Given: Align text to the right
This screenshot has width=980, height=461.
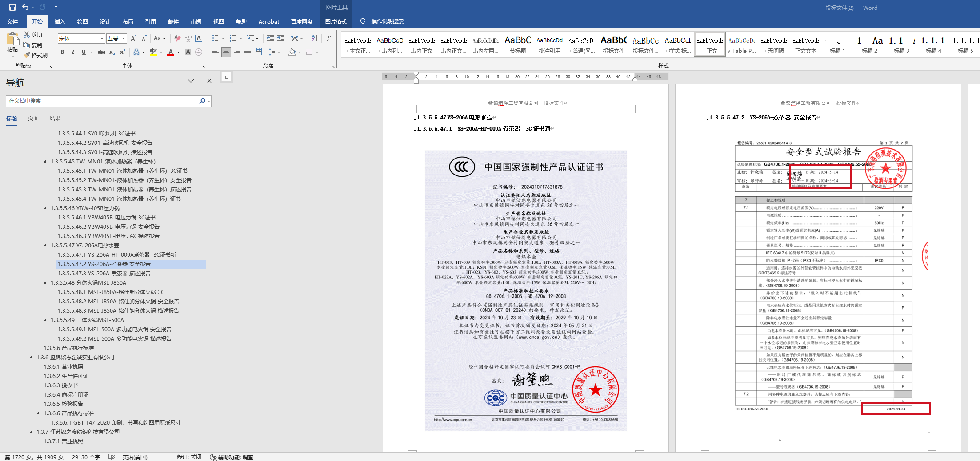Looking at the screenshot, I should tap(237, 52).
